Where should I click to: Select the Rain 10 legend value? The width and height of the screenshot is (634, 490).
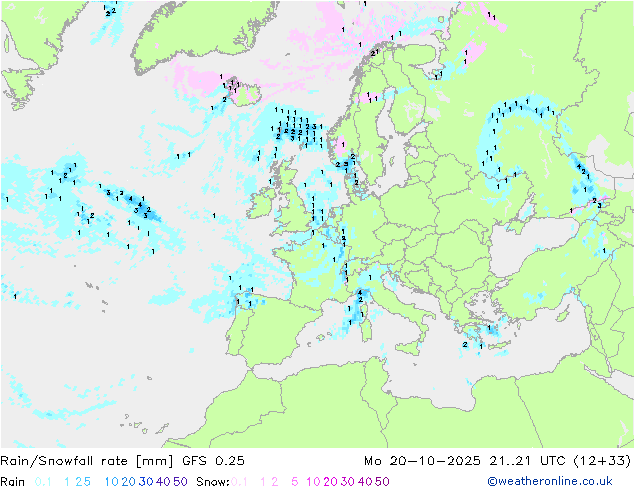112,482
